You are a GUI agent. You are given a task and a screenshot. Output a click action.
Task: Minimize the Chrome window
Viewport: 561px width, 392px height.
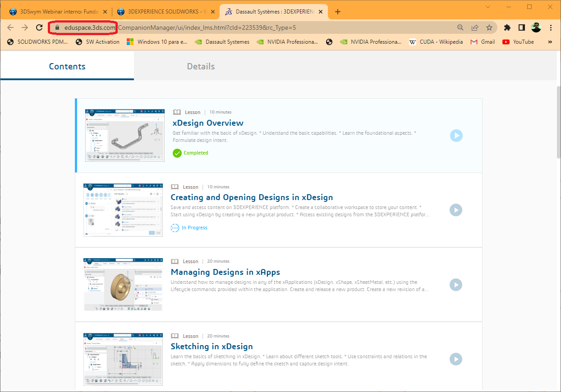click(x=509, y=7)
